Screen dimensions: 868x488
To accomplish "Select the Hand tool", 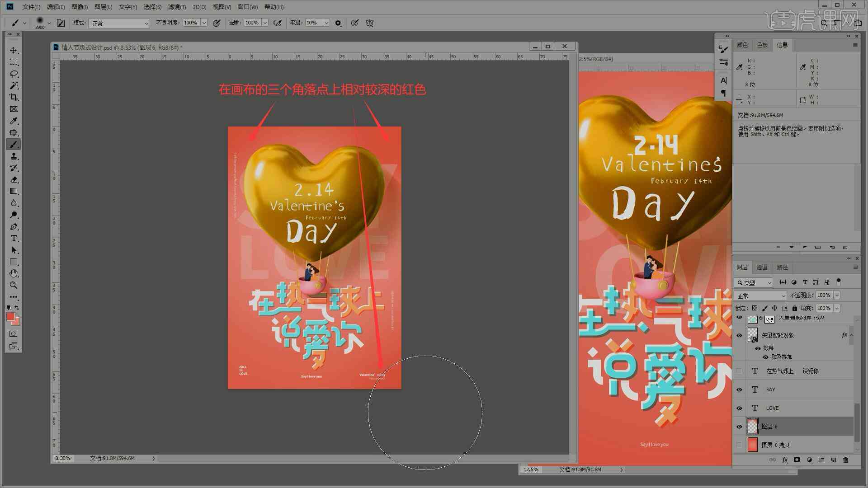I will (x=14, y=273).
